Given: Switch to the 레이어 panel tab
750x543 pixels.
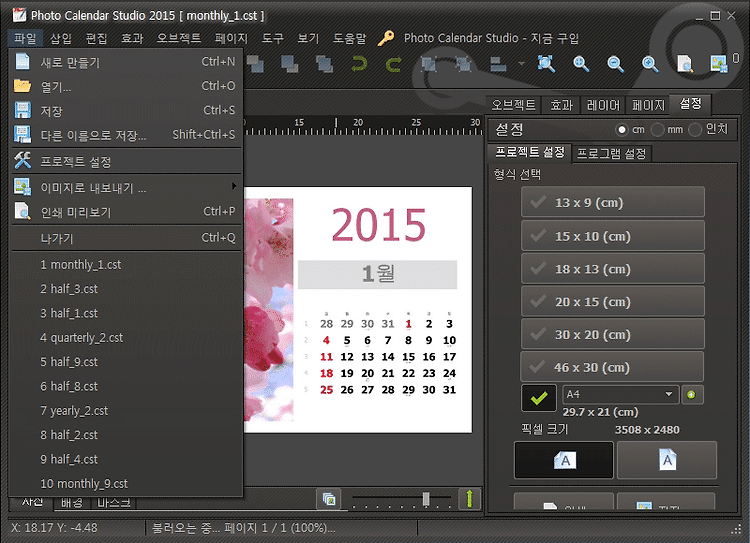Looking at the screenshot, I should click(x=603, y=105).
